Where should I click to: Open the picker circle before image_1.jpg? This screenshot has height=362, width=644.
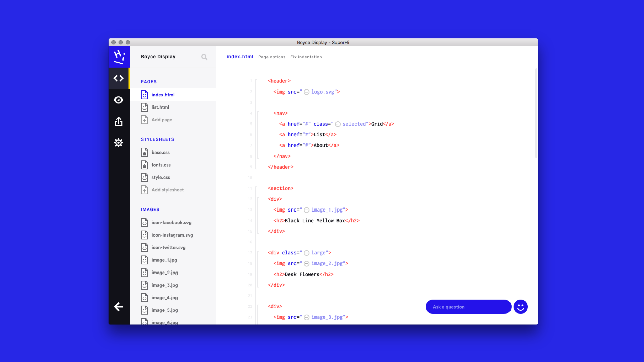307,210
